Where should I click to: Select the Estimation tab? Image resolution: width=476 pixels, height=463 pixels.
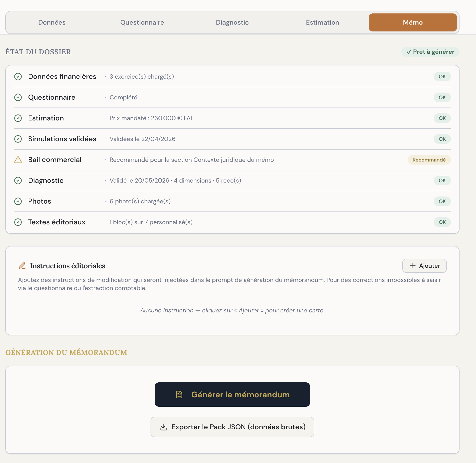[323, 22]
